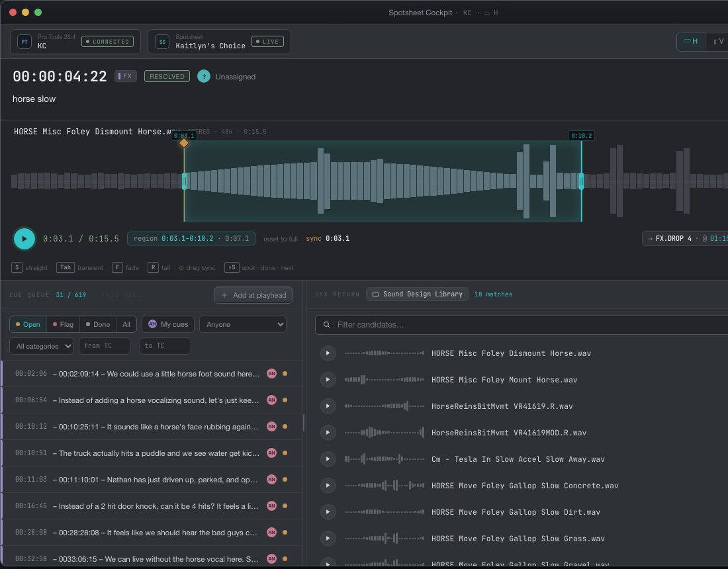The image size is (728, 569).
Task: Click the LIVE status badge
Action: pyautogui.click(x=267, y=41)
